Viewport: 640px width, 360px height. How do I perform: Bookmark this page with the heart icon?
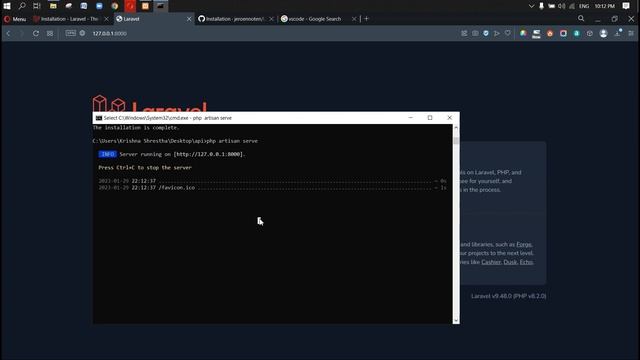(508, 33)
